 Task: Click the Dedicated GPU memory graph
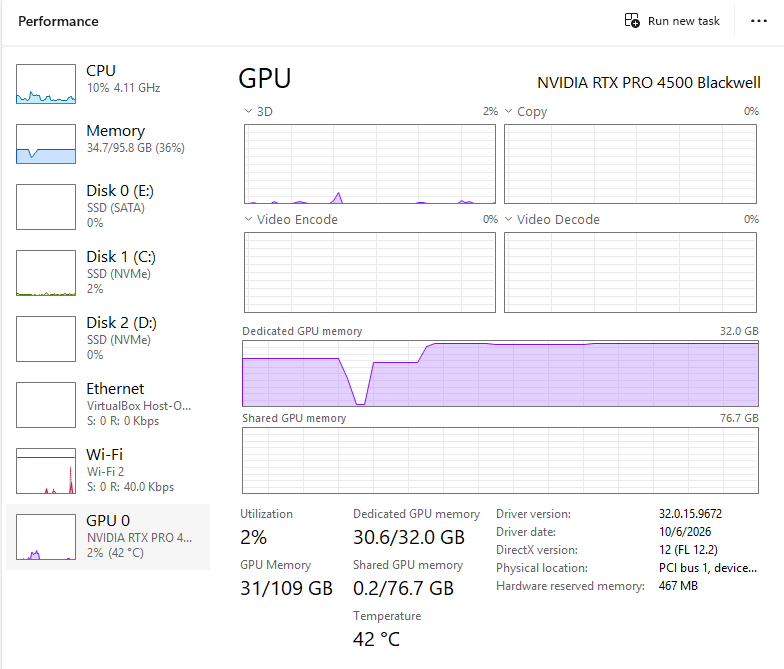(x=500, y=374)
